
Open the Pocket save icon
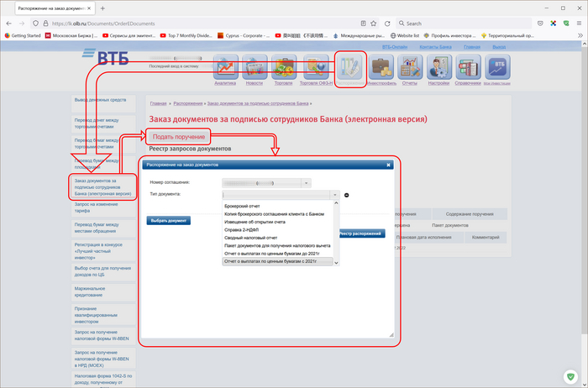coord(540,24)
